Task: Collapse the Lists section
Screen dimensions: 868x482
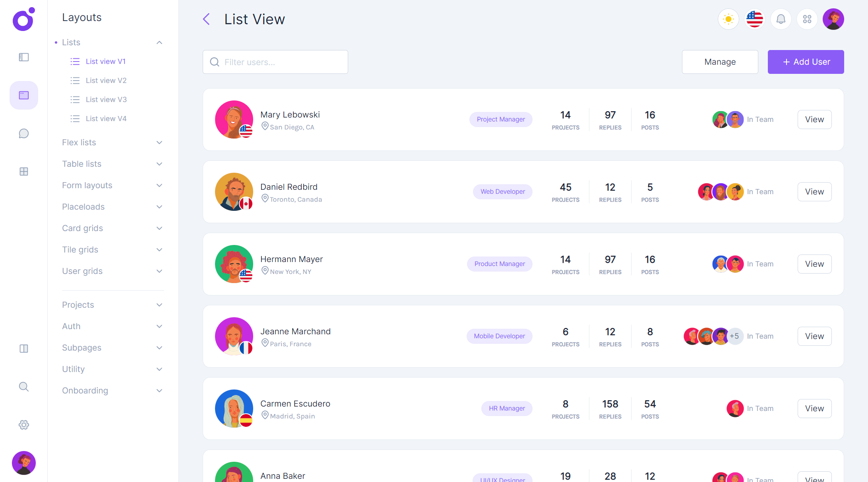Action: [159, 42]
